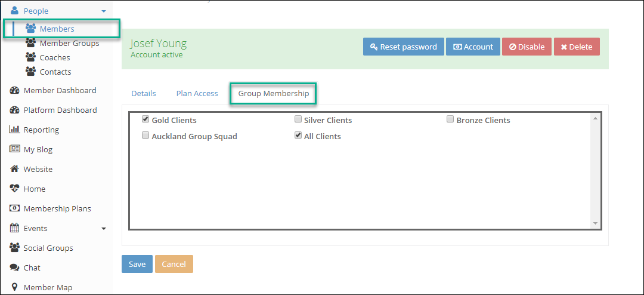644x295 pixels.
Task: Collapse the People menu arrow
Action: [x=104, y=11]
